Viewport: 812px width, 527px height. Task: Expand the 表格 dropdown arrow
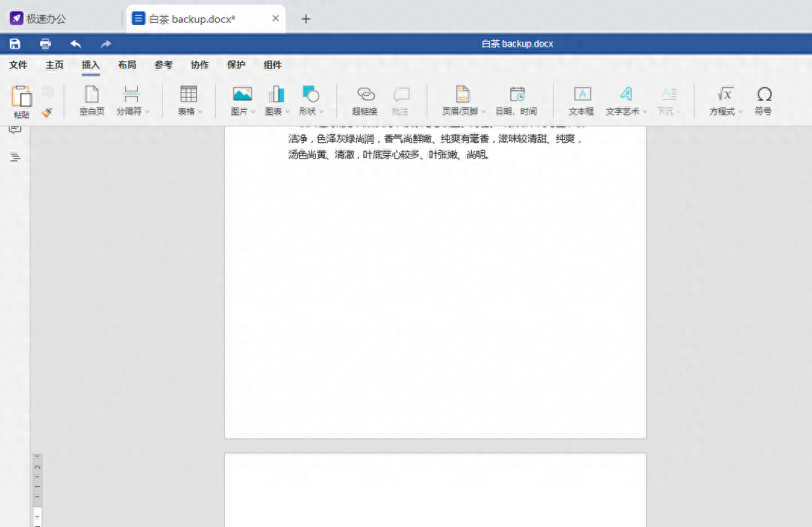(x=201, y=112)
